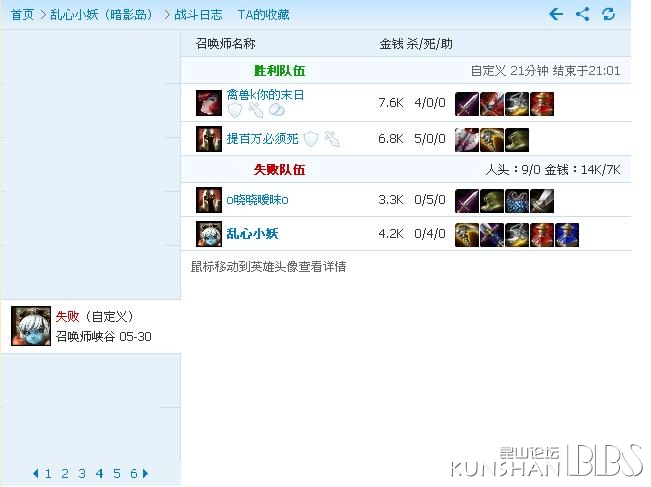Click the back arrow icon

[x=556, y=14]
